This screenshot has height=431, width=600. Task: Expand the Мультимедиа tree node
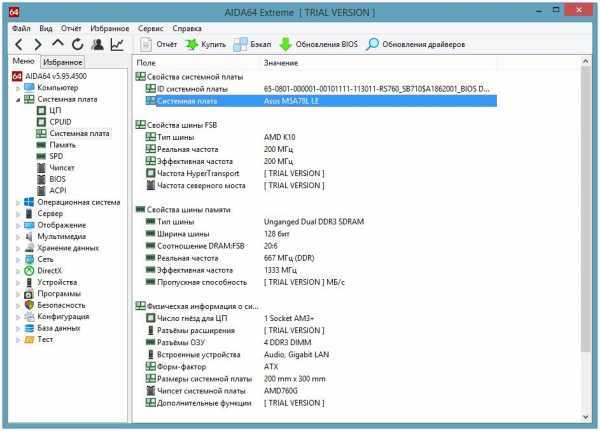tap(18, 237)
